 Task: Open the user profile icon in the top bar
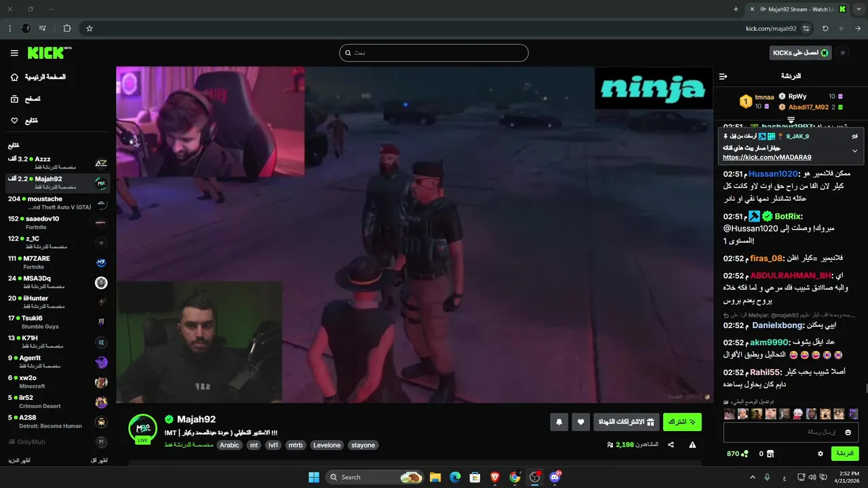(x=844, y=53)
